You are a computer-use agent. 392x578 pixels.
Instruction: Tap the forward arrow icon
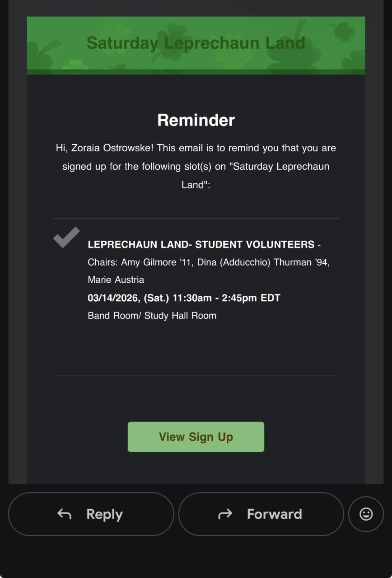click(225, 514)
